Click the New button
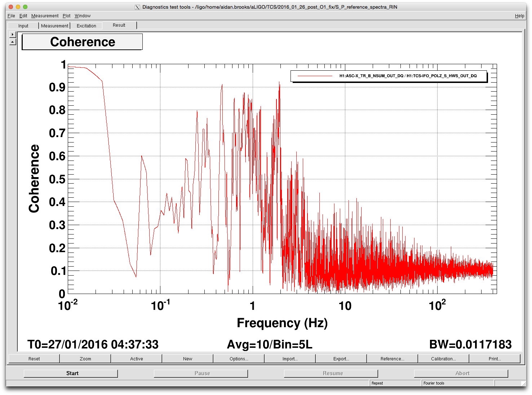The width and height of the screenshot is (532, 395). coord(188,359)
